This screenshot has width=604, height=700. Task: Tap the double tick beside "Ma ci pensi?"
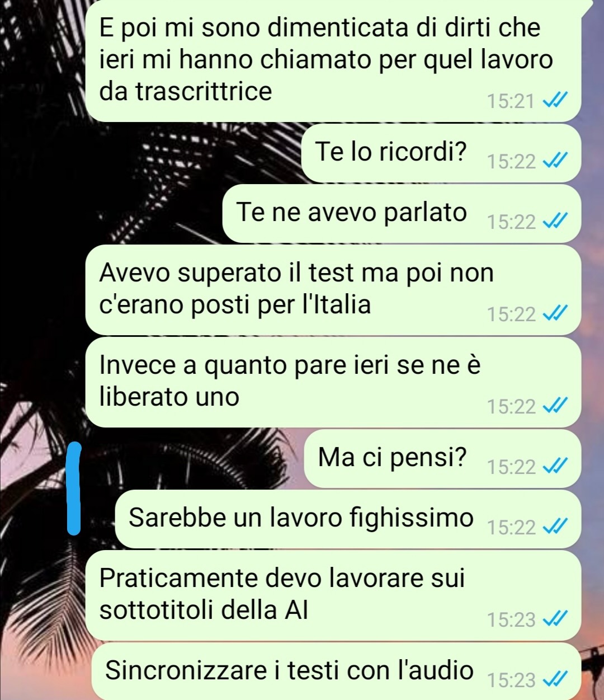tap(555, 466)
